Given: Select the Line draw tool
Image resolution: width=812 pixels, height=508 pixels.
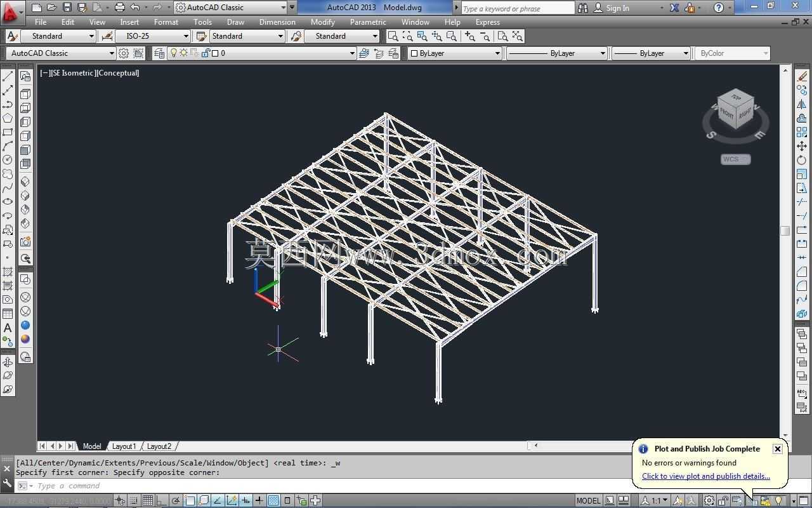Looking at the screenshot, I should [x=8, y=76].
